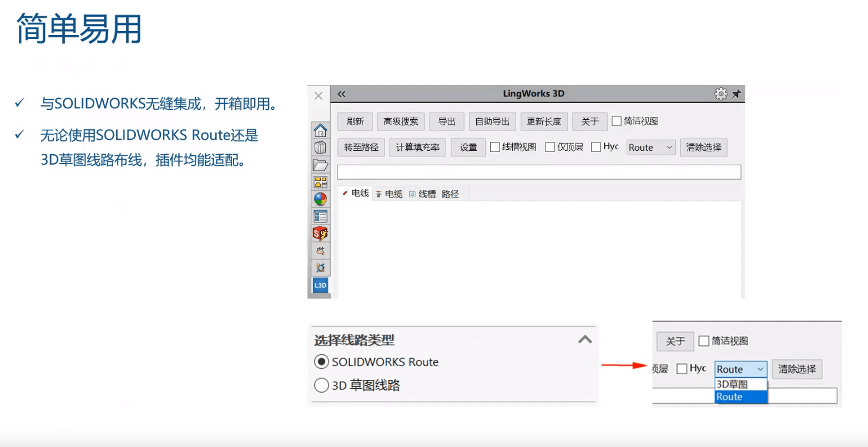Screen dimensions: 868x447
Task: Open the View Palette icon
Action: pyautogui.click(x=320, y=182)
